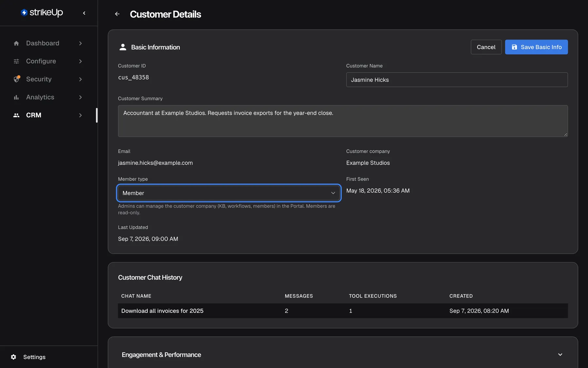Image resolution: width=588 pixels, height=368 pixels.
Task: Click the TOOL EXECUTIONS column header
Action: coord(373,296)
